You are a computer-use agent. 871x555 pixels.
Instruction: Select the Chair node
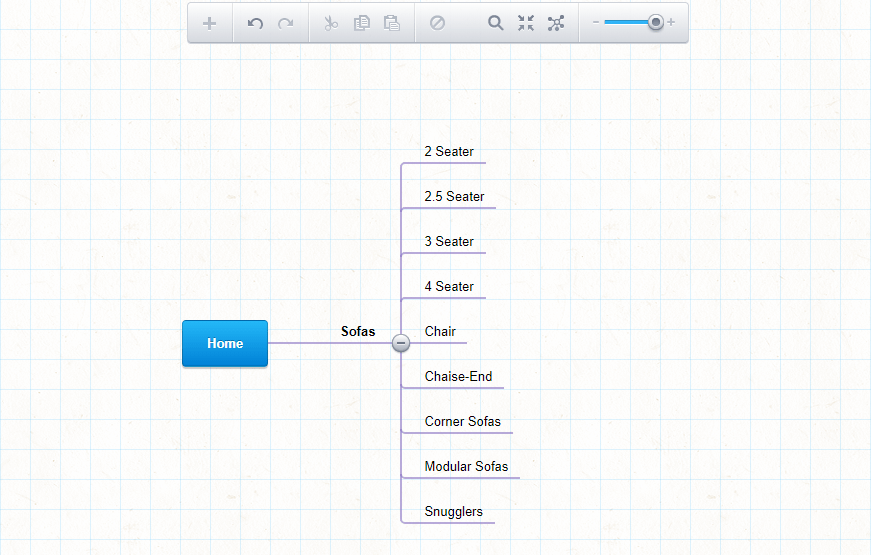440,332
